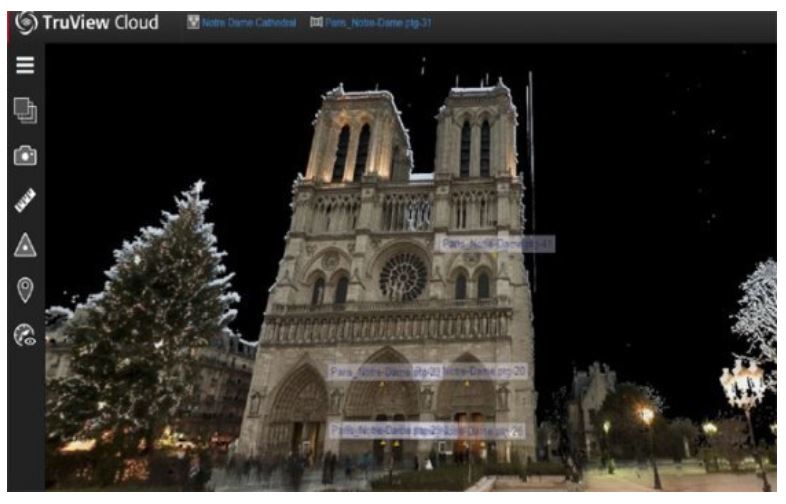Screen dimensions: 786x504
Task: Open the hamburger menu in the sidebar
Action: point(25,66)
